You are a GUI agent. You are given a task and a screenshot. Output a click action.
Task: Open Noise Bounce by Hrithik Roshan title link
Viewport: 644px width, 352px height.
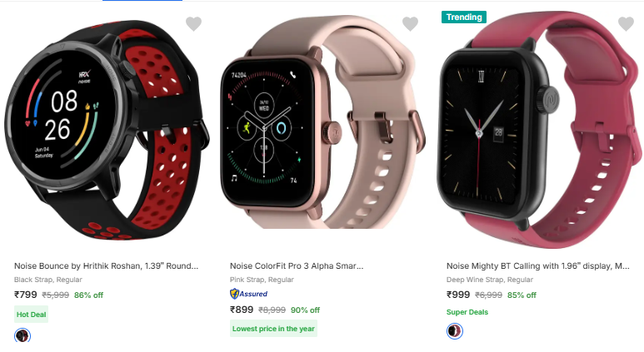point(106,265)
